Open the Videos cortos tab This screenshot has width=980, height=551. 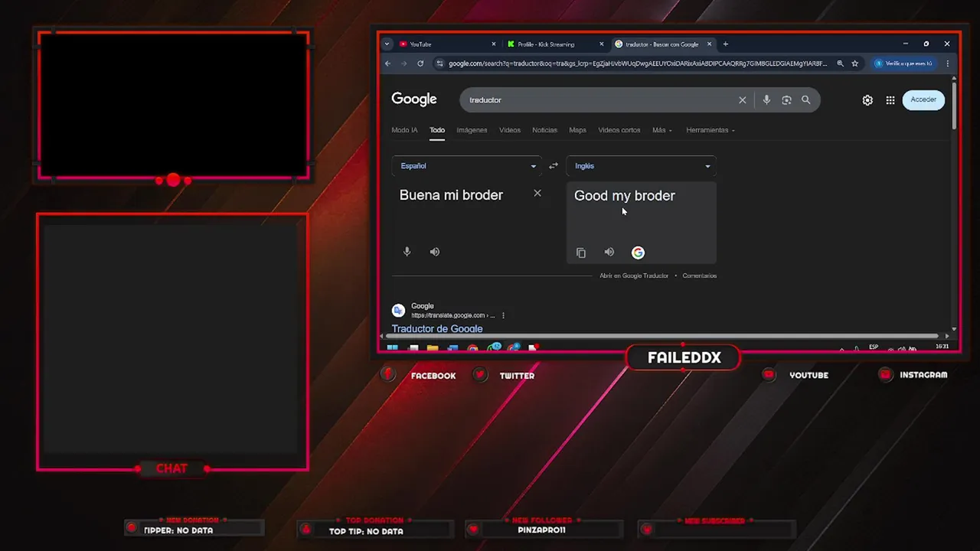(x=619, y=130)
